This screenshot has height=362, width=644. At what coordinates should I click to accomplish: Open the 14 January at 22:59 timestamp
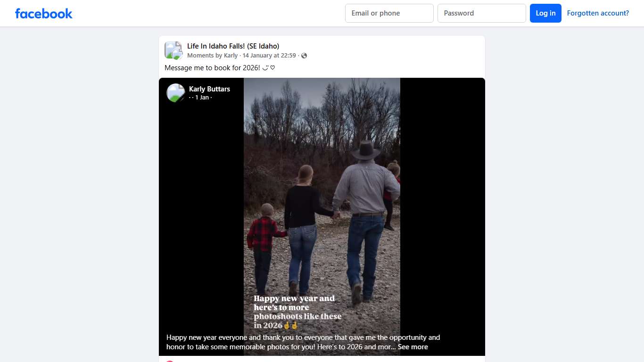tap(269, 56)
